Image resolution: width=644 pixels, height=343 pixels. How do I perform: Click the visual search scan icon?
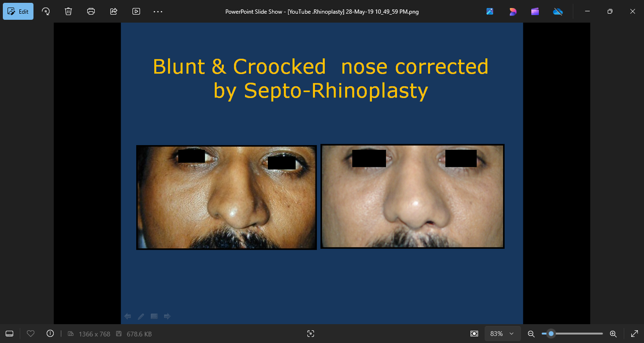coord(310,334)
